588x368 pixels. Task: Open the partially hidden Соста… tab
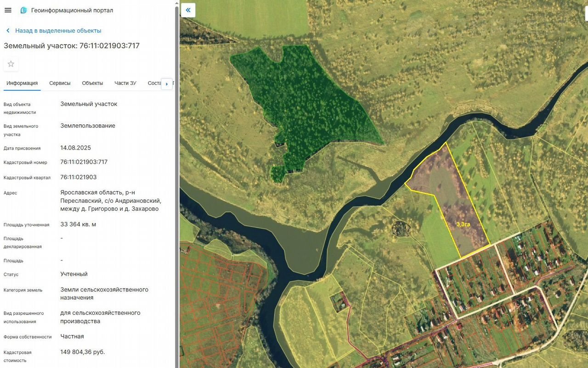154,83
